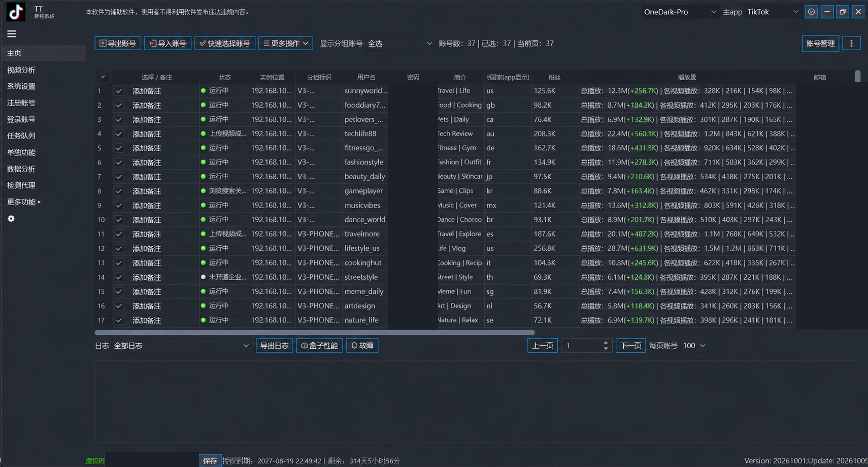Screen dimensions: 868x467
Task: Click the 导出账号 button
Action: 118,44
